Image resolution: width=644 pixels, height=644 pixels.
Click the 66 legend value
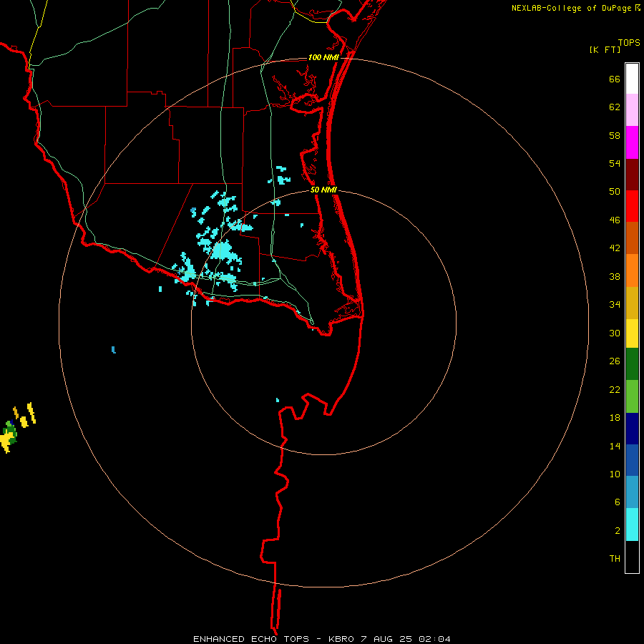click(x=615, y=79)
